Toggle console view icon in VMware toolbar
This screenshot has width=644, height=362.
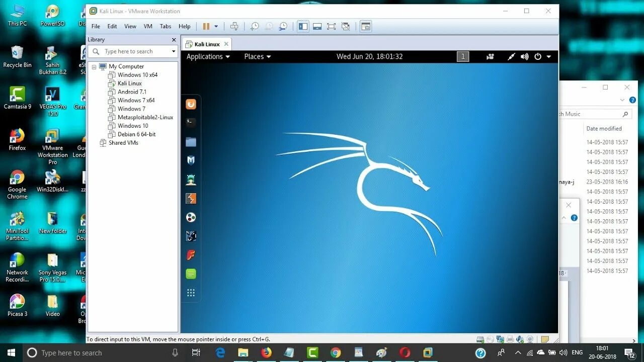[366, 26]
